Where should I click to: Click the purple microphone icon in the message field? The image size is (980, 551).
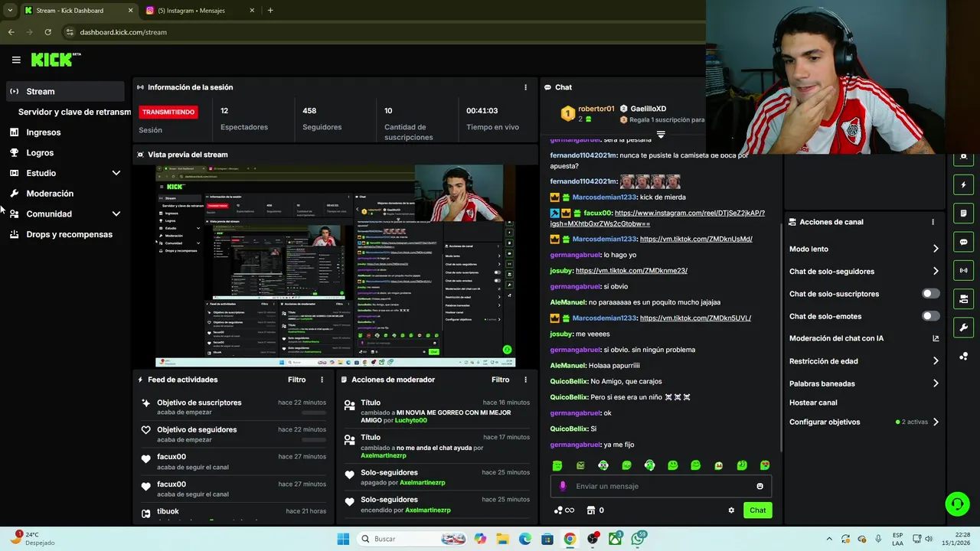(x=563, y=486)
